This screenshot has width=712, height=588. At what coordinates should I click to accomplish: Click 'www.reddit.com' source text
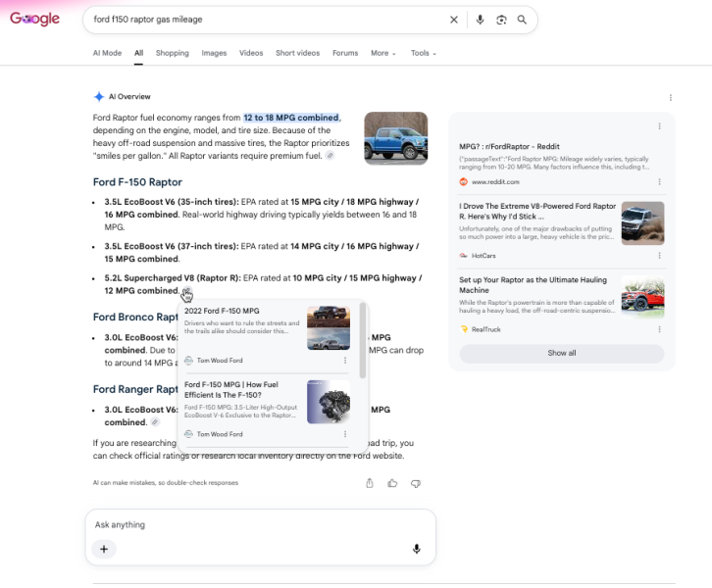(495, 182)
